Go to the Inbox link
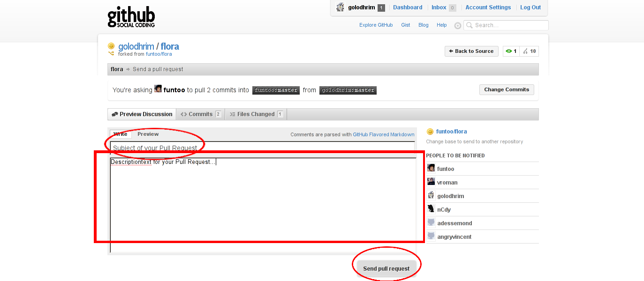The width and height of the screenshot is (644, 281). point(439,7)
